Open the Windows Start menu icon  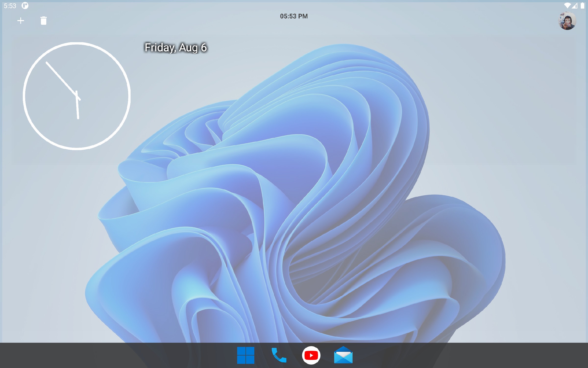245,355
